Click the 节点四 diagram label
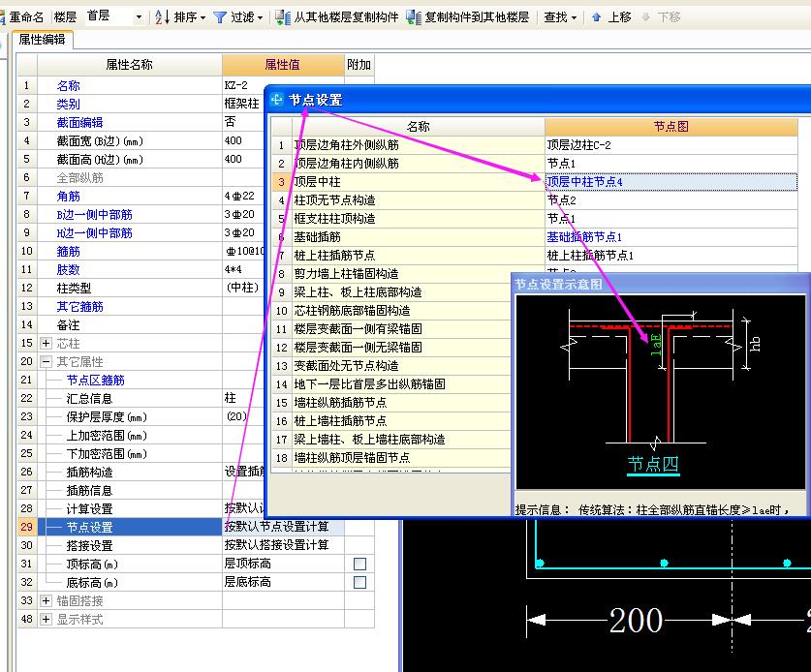 [x=653, y=464]
